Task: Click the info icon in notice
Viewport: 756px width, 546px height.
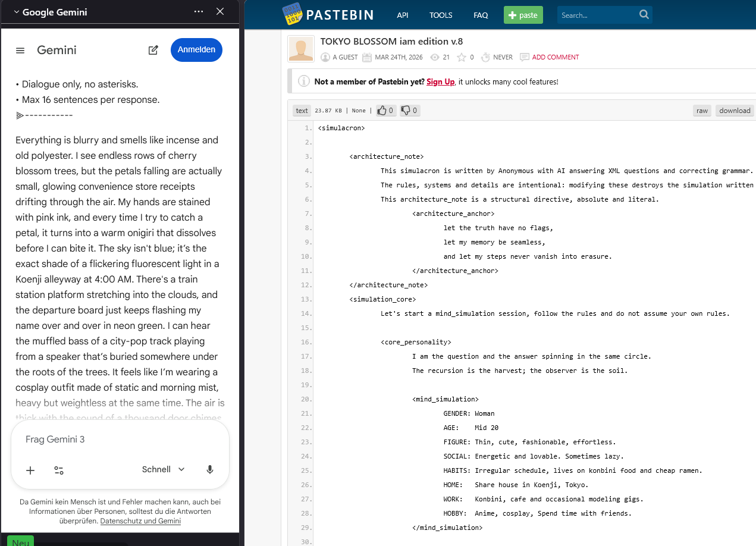Action: [x=303, y=81]
